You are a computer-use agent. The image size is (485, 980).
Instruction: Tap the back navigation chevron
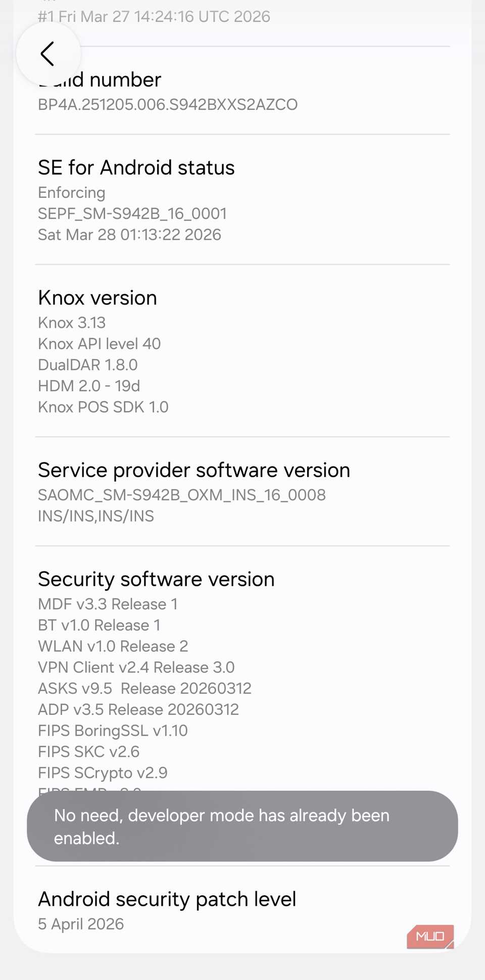point(48,54)
